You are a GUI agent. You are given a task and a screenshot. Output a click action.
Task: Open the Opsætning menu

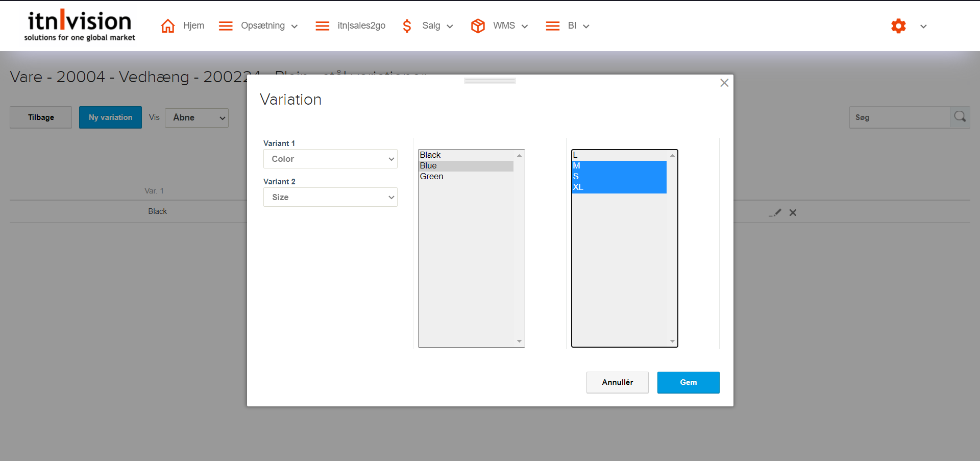(263, 26)
